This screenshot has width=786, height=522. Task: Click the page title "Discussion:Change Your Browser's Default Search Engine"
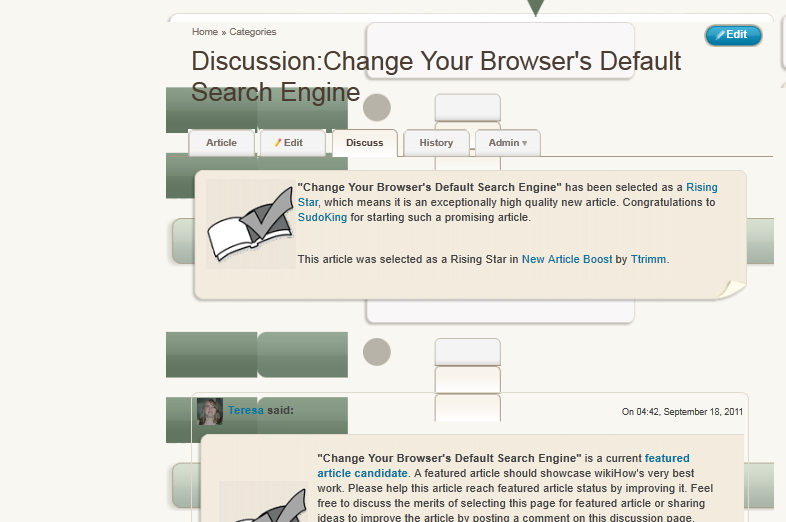click(x=436, y=76)
